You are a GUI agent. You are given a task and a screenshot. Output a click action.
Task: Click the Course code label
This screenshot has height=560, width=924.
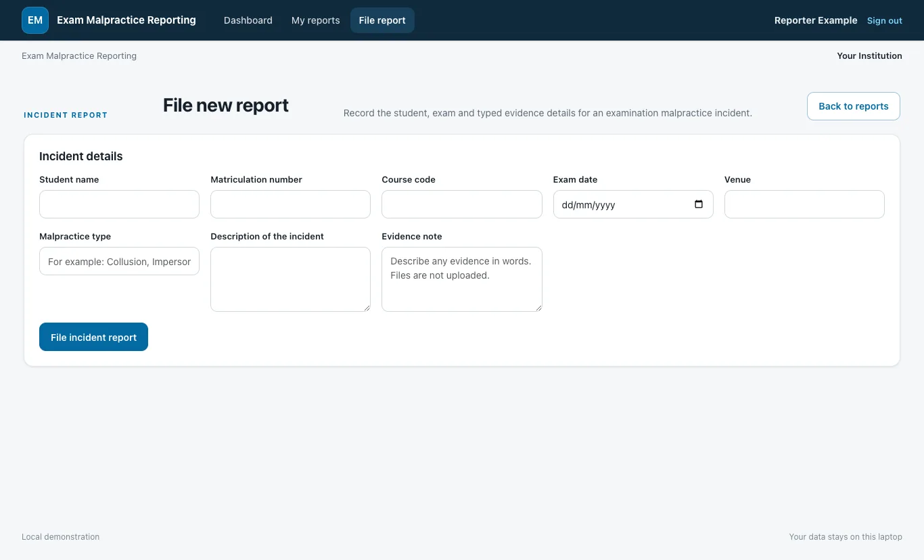coord(409,180)
